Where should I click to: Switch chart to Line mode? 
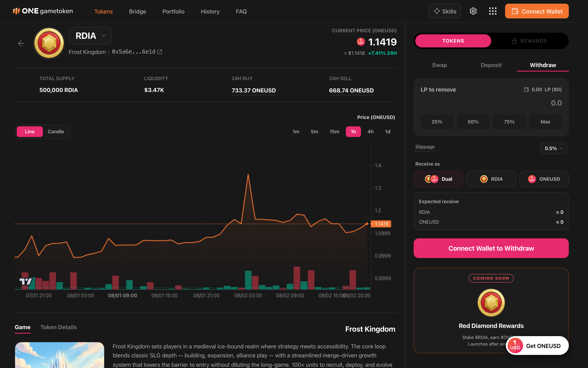(30, 132)
